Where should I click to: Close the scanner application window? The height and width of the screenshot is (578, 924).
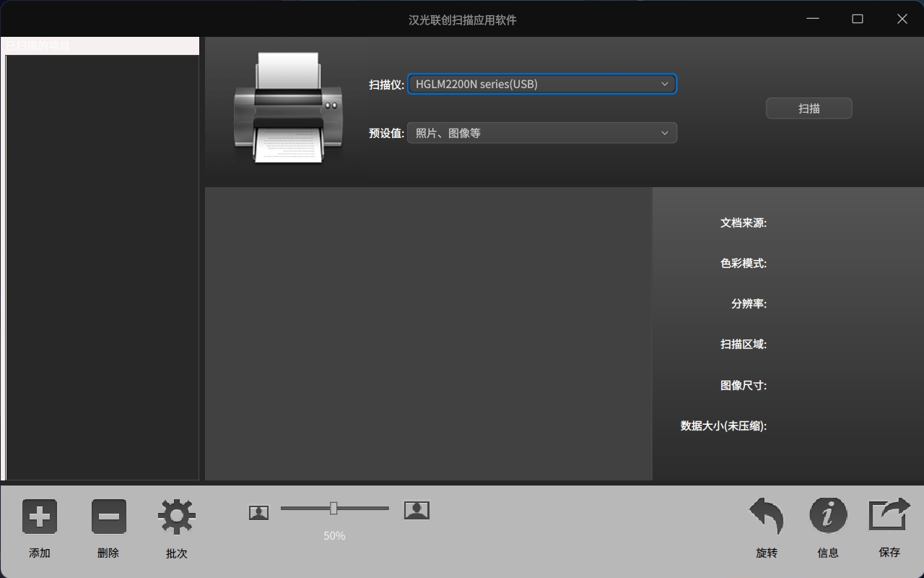pos(902,19)
